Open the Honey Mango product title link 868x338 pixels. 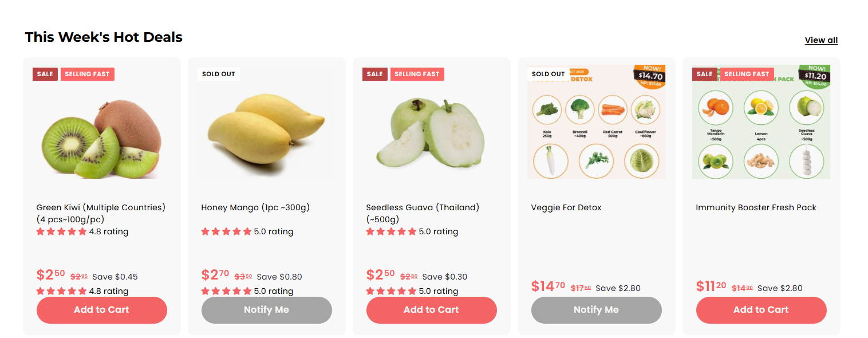click(x=255, y=207)
